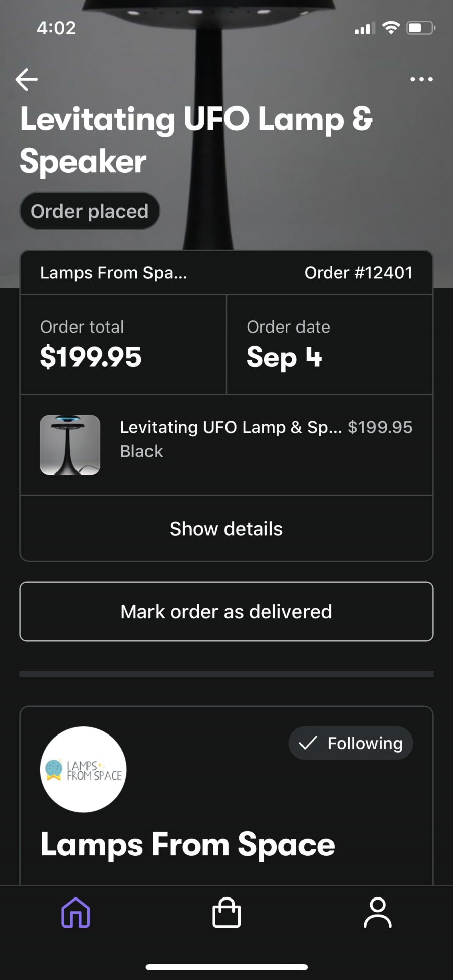
Task: Open the profile account tab
Action: (377, 913)
